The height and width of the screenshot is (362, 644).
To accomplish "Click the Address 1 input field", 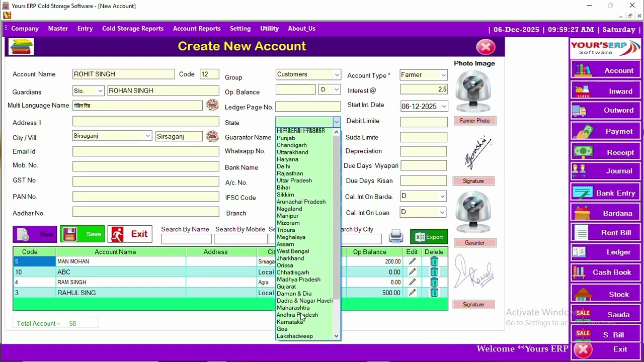I will [x=145, y=122].
